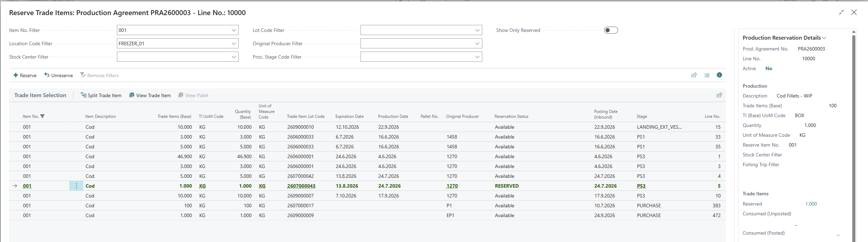Collapse the Production Reservation Details section
The width and height of the screenshot is (868, 242).
(x=784, y=38)
